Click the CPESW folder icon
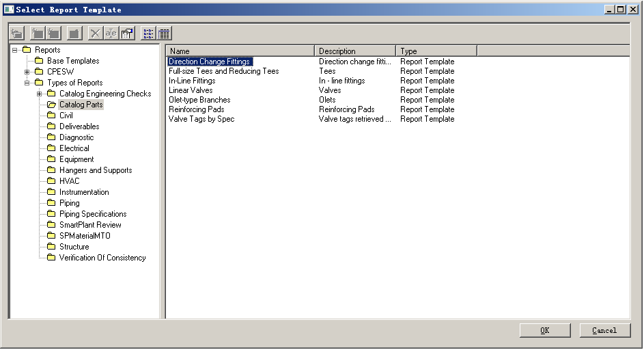Viewport: 644px width, 350px height. [x=39, y=72]
